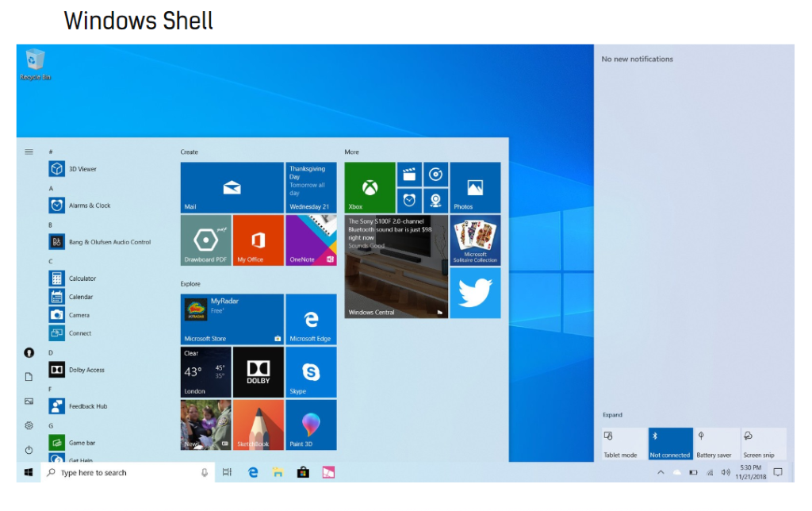Click the Microsoft Edge taskbar icon
812x511 pixels.
[x=253, y=472]
